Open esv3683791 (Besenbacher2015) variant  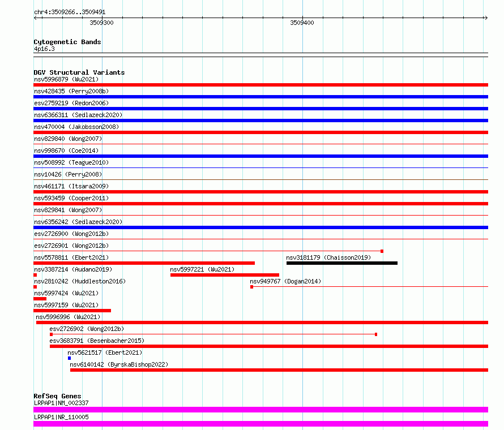tap(97, 341)
